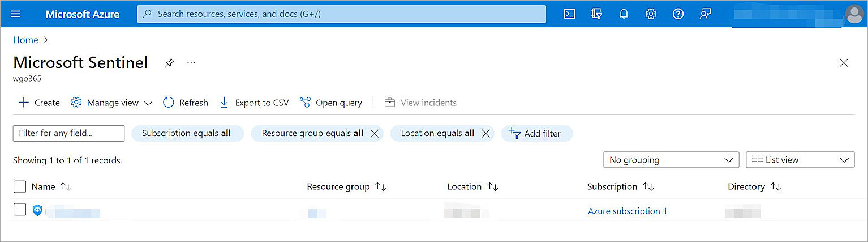The width and height of the screenshot is (868, 242).
Task: Open the Subscription equals all filter
Action: [x=187, y=133]
